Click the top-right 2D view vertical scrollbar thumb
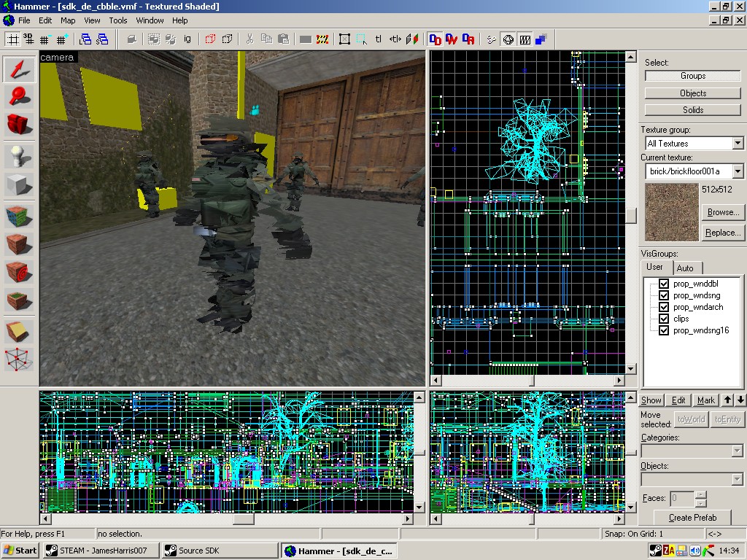The height and width of the screenshot is (560, 747). [x=631, y=215]
